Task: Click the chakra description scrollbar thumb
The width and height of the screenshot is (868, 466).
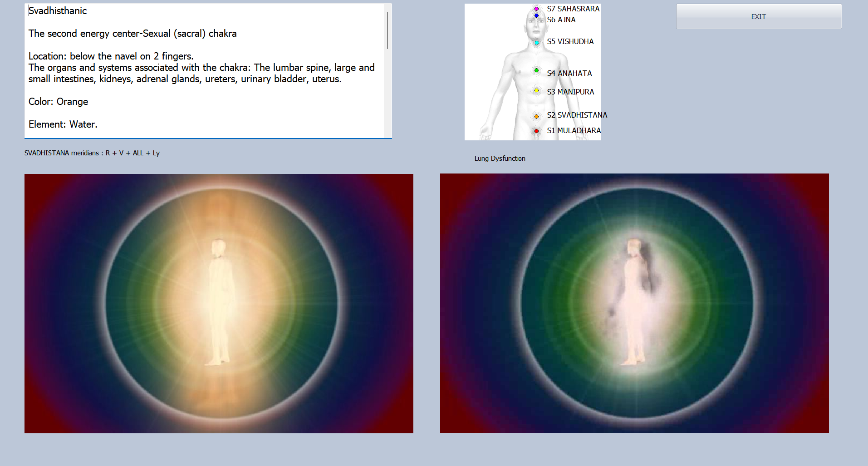Action: (x=387, y=30)
